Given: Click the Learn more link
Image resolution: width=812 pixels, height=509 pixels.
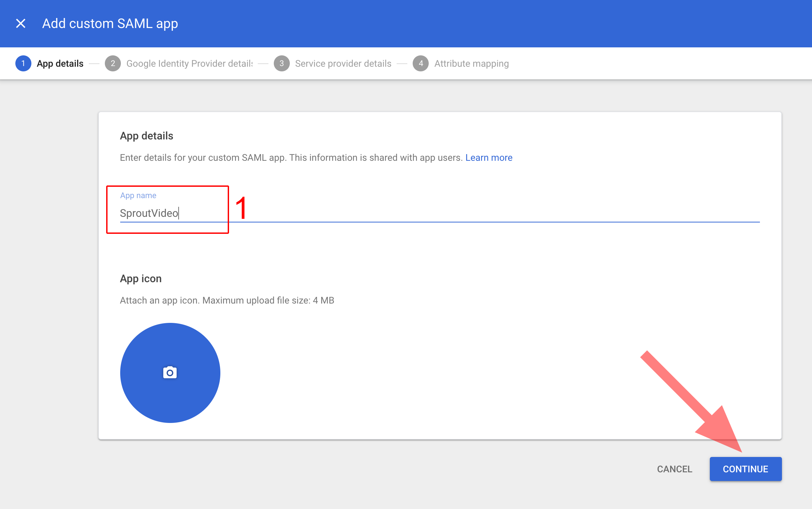Looking at the screenshot, I should pyautogui.click(x=489, y=157).
